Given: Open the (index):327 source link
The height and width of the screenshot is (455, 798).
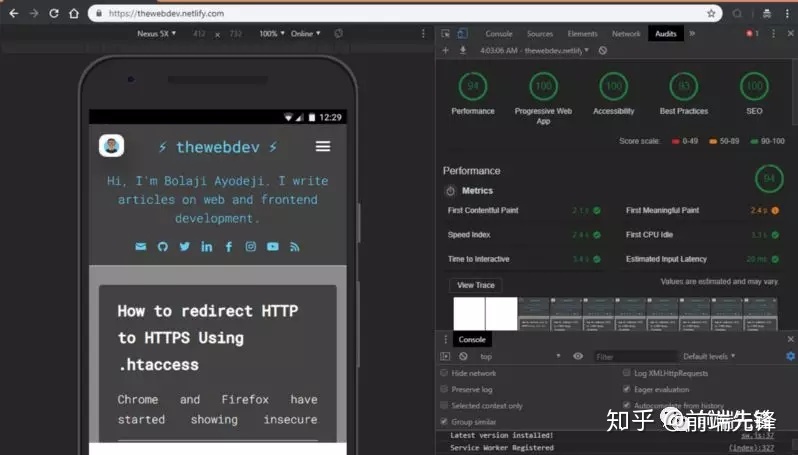Looking at the screenshot, I should [x=752, y=448].
